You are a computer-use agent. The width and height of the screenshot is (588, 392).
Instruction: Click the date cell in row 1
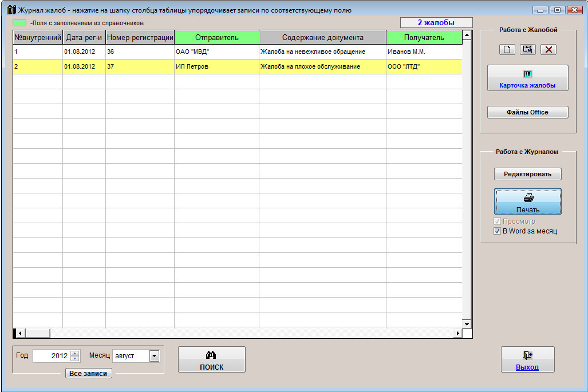[x=84, y=52]
